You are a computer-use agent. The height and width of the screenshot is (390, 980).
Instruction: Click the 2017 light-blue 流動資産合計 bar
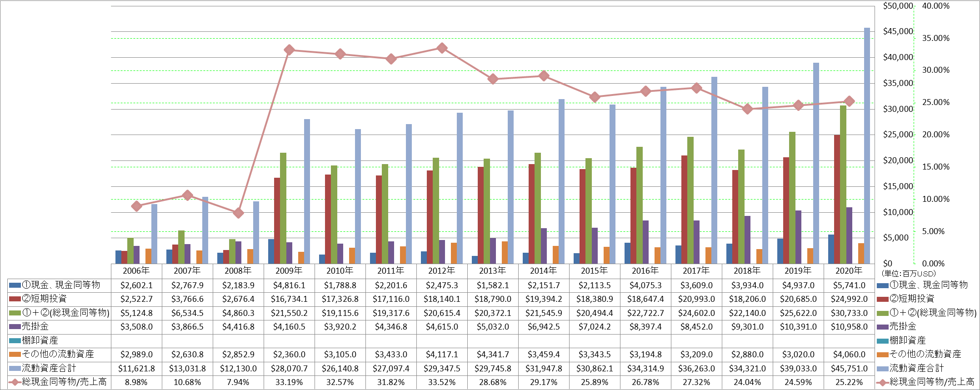click(x=714, y=170)
